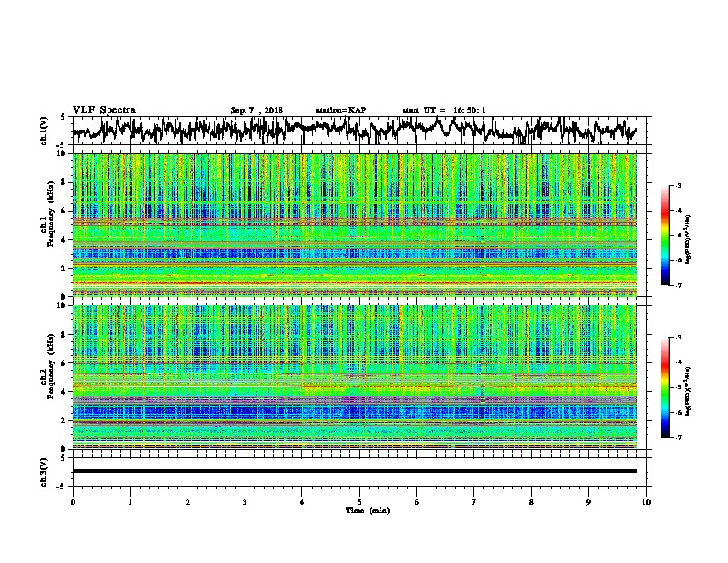
Task: Click the time axis tick label "7"
Action: click(474, 501)
